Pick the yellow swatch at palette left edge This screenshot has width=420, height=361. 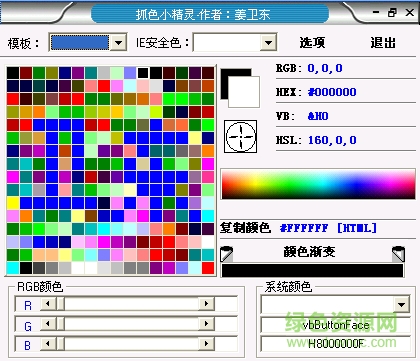pyautogui.click(x=13, y=203)
